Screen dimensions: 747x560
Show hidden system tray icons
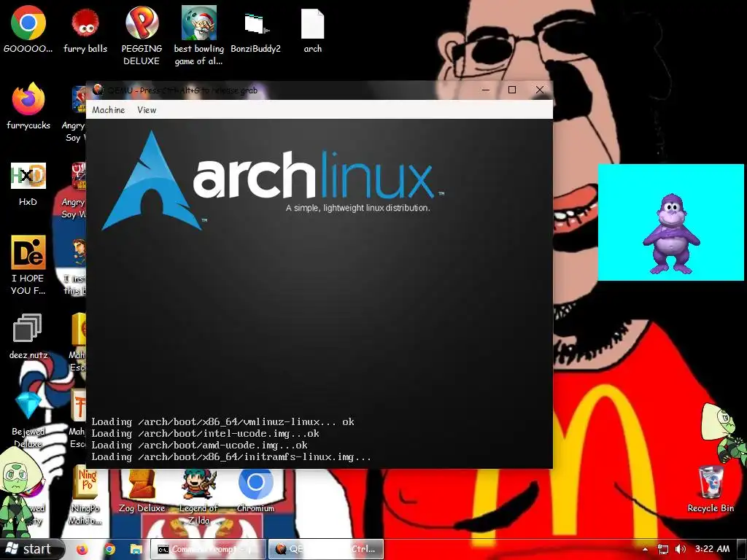pyautogui.click(x=645, y=549)
